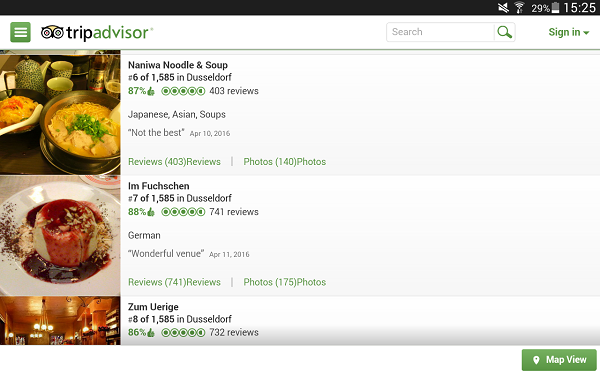Select the '403 reviews' text
600x375 pixels.
pyautogui.click(x=234, y=91)
